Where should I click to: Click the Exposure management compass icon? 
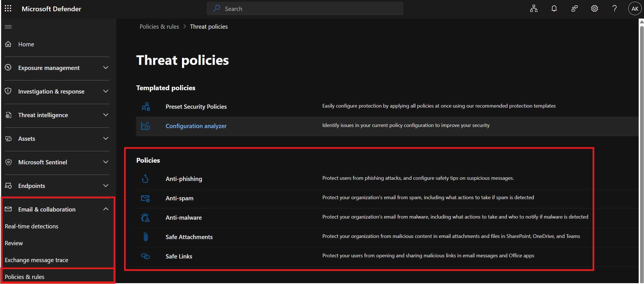(8, 67)
